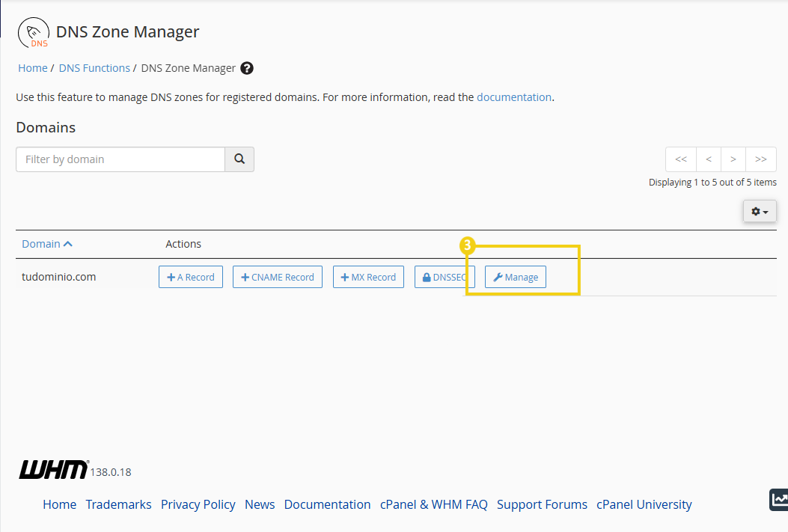Click Manage for tudominio.com
Screen dimensions: 788x532
[515, 278]
